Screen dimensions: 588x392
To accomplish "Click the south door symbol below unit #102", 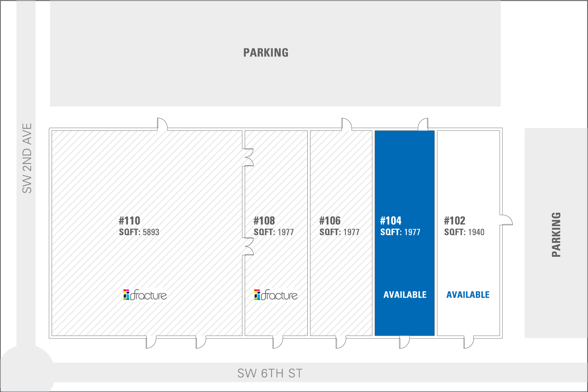I will pos(469,342).
